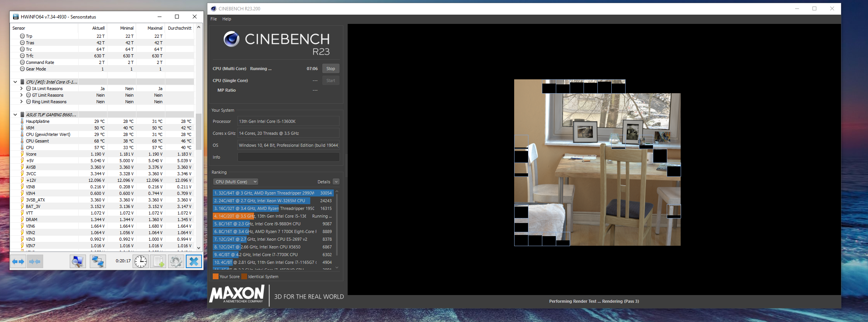Click the +12V voltage lightning icon
Image resolution: width=868 pixels, height=322 pixels.
(x=22, y=180)
